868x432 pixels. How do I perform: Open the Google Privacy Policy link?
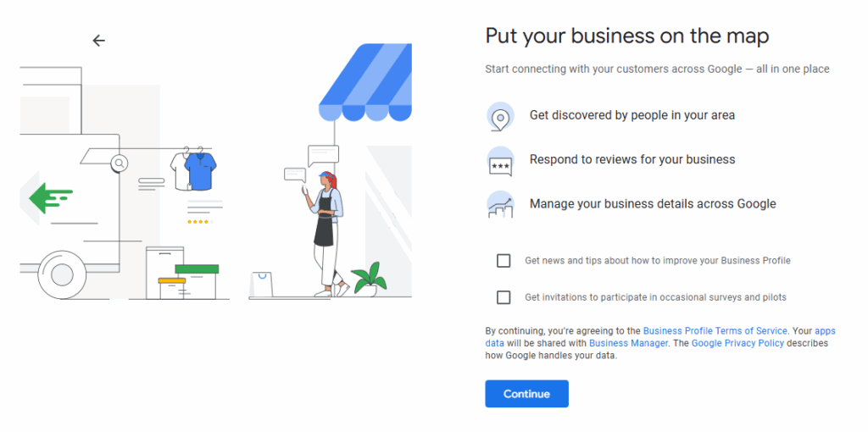click(737, 343)
